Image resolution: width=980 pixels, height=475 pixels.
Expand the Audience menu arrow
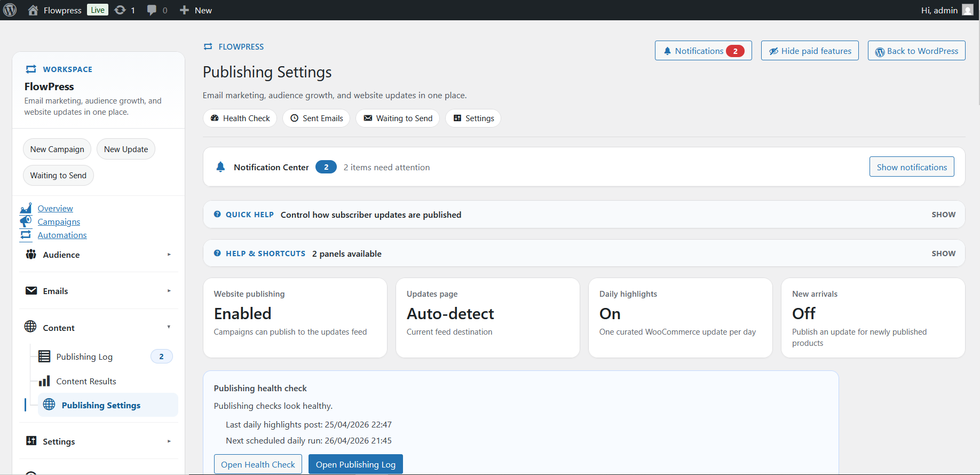(169, 255)
